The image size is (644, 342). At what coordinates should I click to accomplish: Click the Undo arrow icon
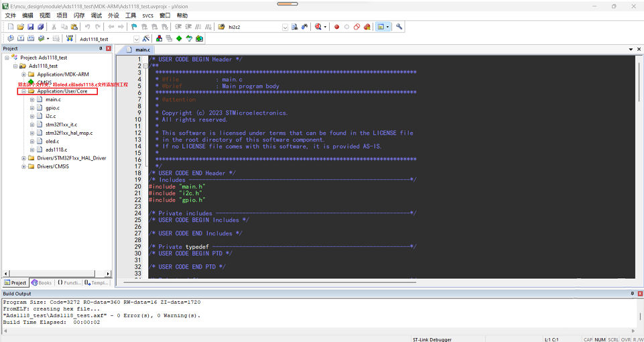(x=88, y=27)
